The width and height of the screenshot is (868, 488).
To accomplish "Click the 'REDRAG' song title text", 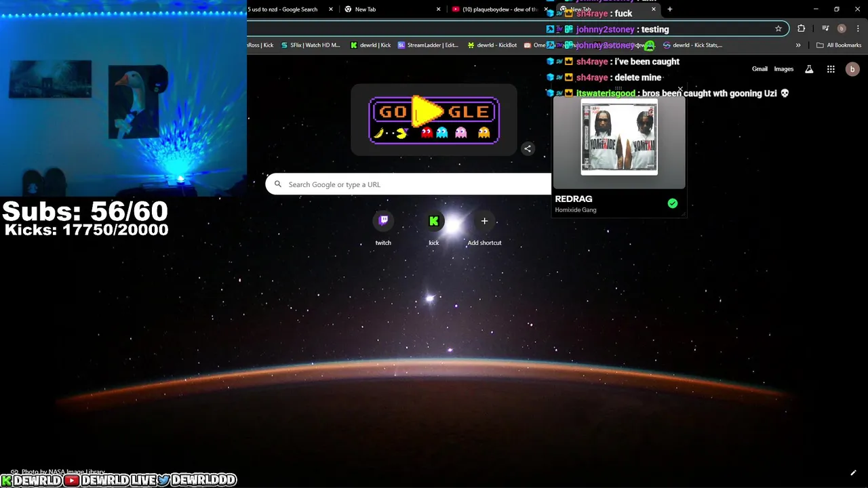I will tap(574, 199).
